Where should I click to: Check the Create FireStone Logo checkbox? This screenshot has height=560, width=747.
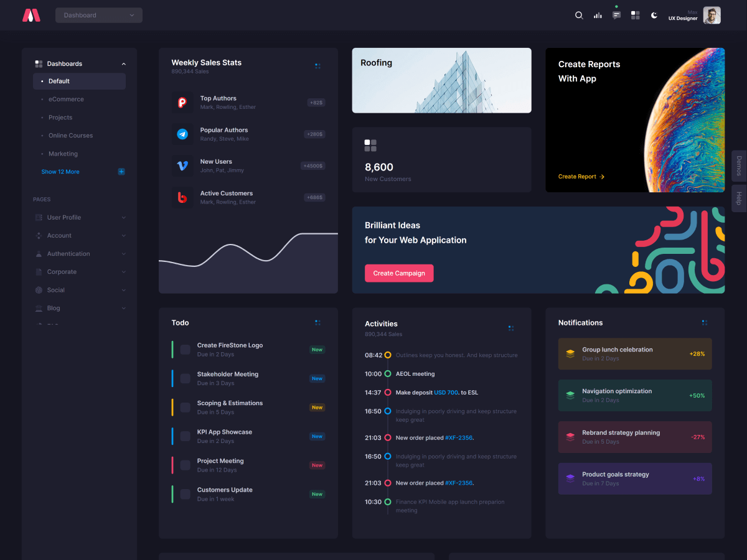[x=186, y=350]
